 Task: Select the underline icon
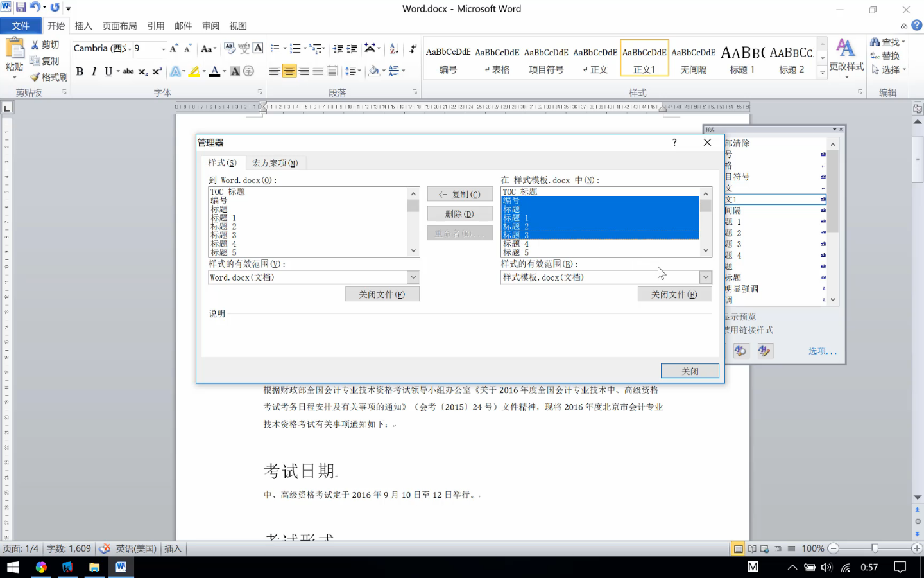(x=108, y=72)
